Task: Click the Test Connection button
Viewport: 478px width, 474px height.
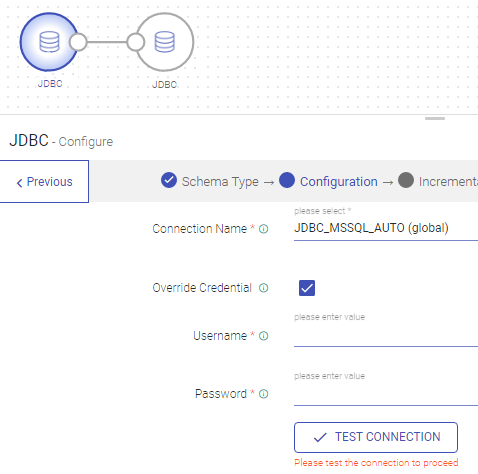Action: 376,437
